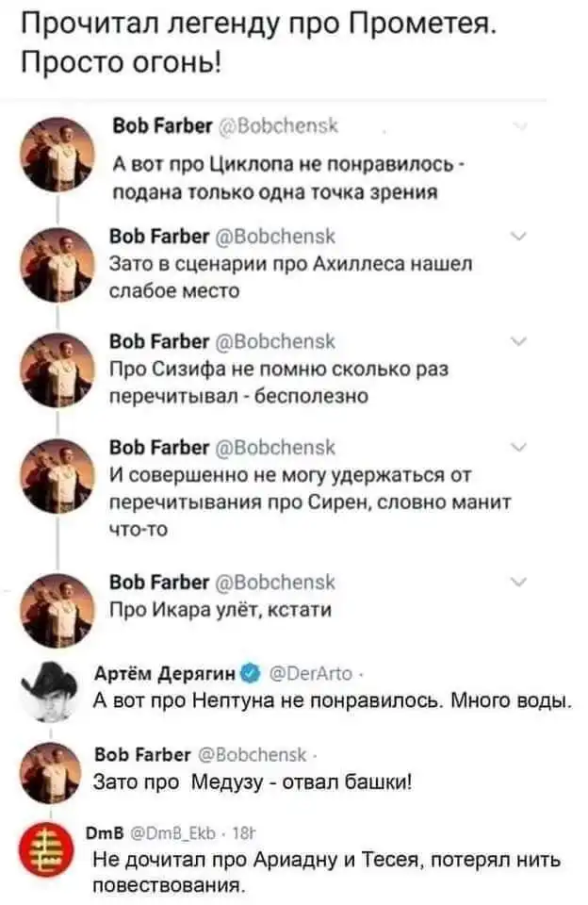Open the chevron menu on the Ахиллеса tweet
Viewport: 588px width, 905px height.
click(519, 238)
